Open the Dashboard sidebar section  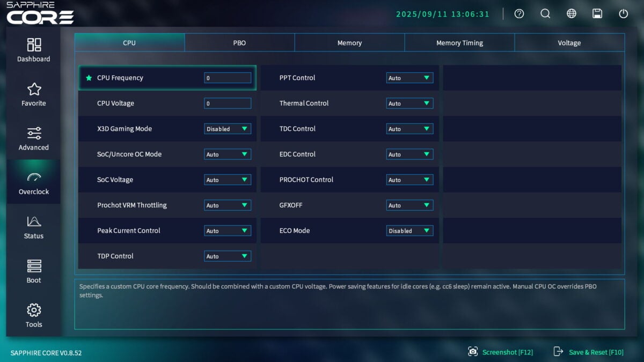click(33, 50)
